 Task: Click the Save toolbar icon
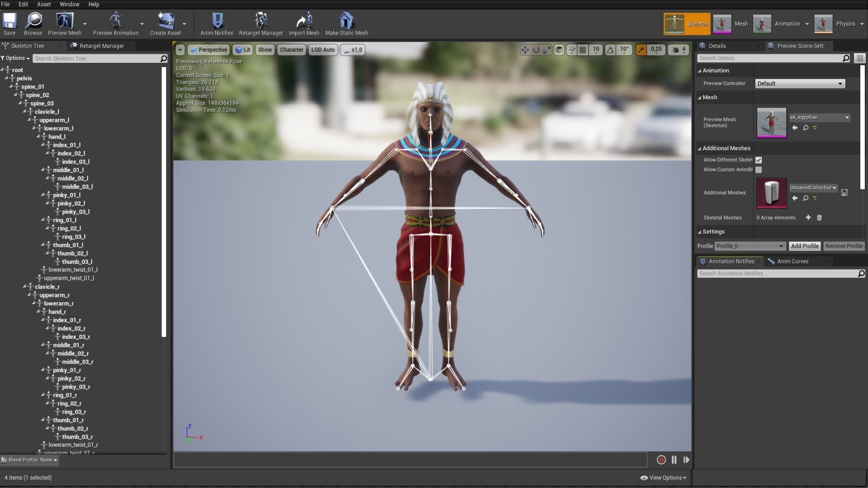[9, 24]
